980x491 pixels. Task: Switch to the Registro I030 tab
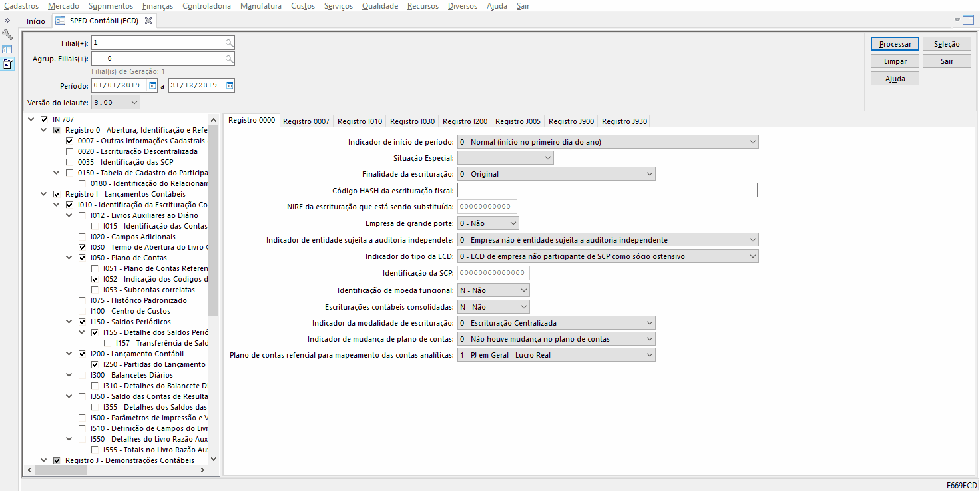coord(413,121)
